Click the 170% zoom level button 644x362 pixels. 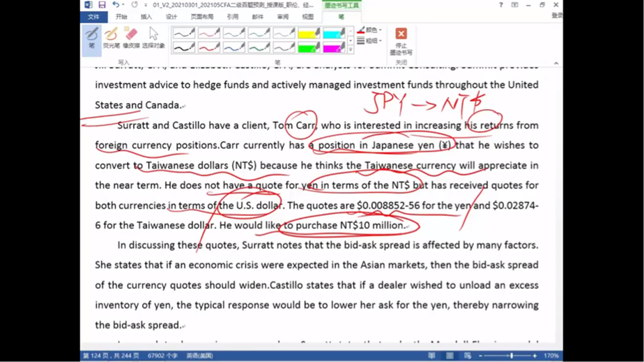pos(551,356)
